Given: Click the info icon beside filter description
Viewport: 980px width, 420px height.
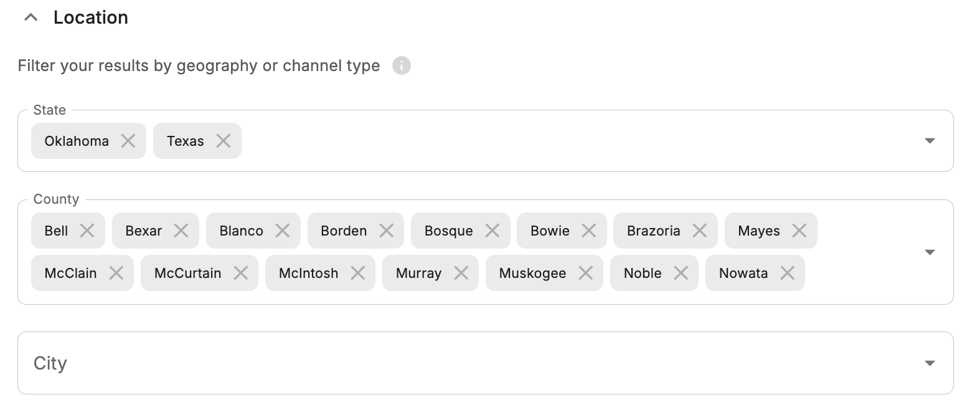Looking at the screenshot, I should click(x=401, y=65).
